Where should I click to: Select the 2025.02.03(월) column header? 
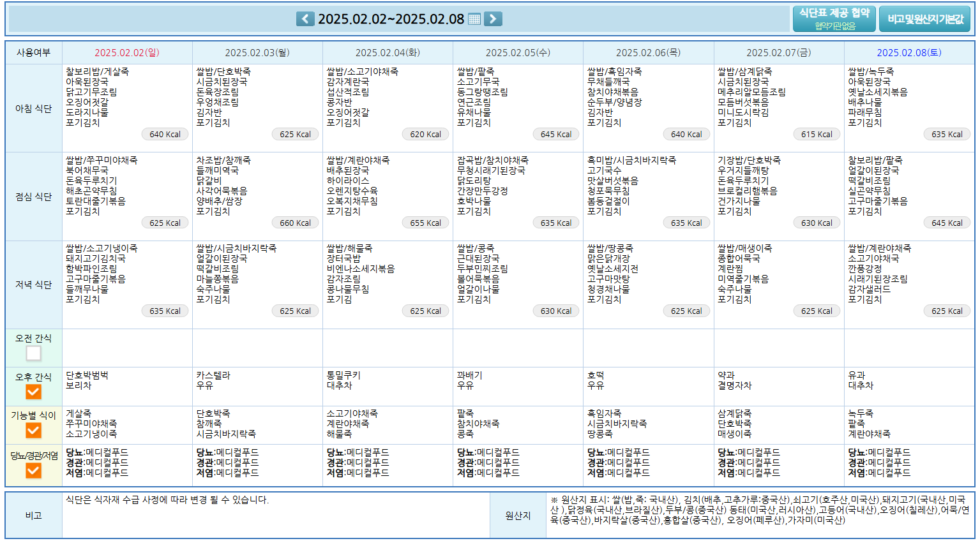point(257,53)
